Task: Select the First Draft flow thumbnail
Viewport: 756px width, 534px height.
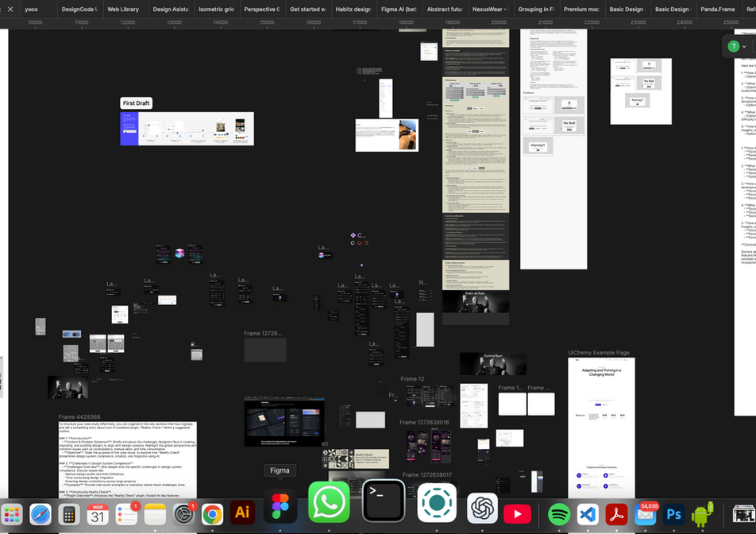Action: coord(187,129)
